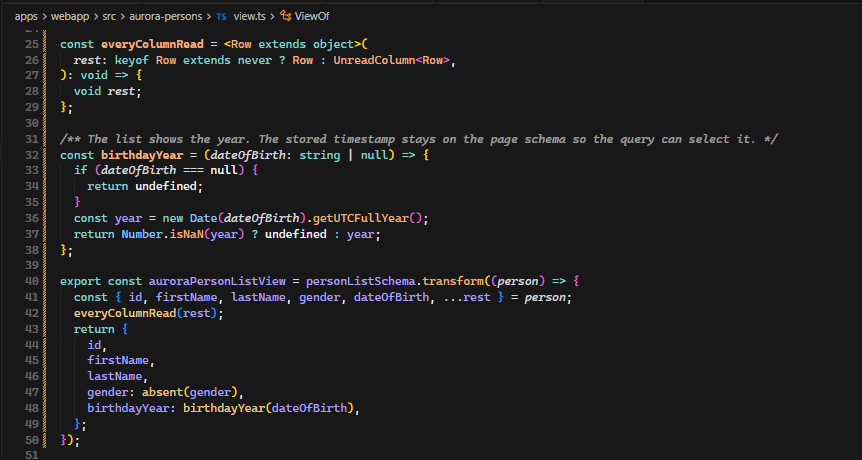
Task: Open the aurora-persons breadcrumb folder
Action: point(166,16)
